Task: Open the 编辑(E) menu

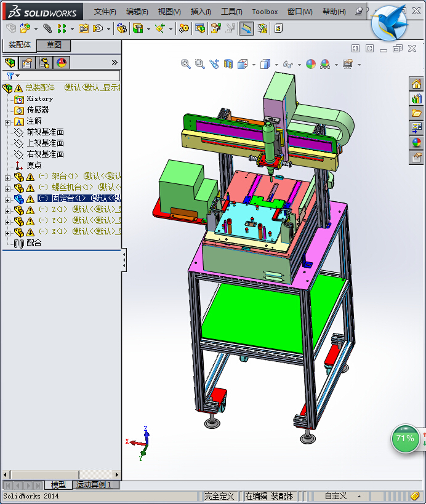Action: click(137, 12)
